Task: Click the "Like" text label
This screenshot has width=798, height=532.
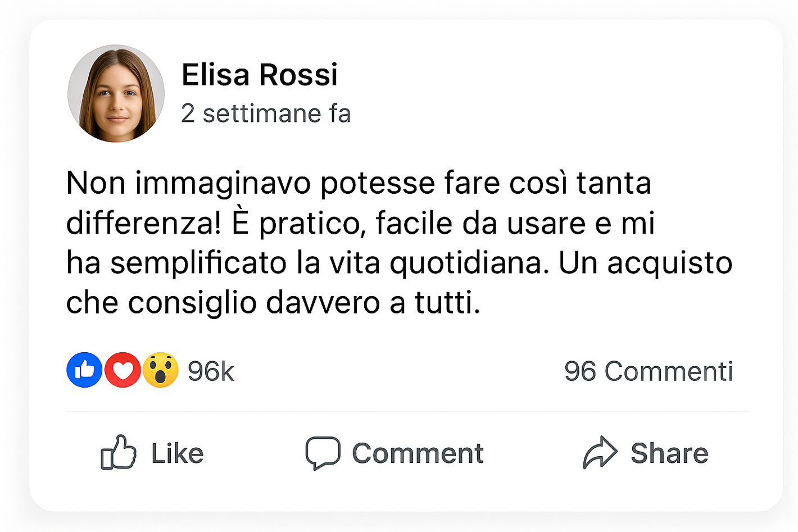Action: [x=177, y=453]
